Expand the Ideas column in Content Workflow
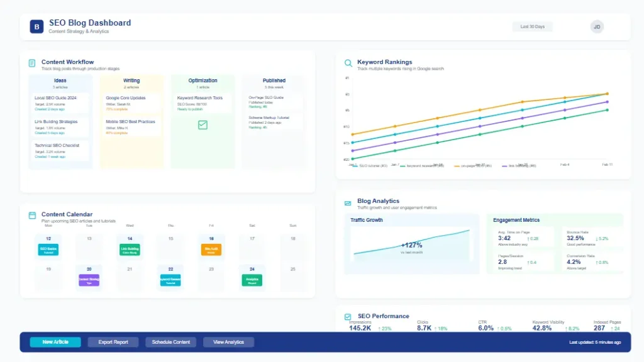 (x=60, y=80)
